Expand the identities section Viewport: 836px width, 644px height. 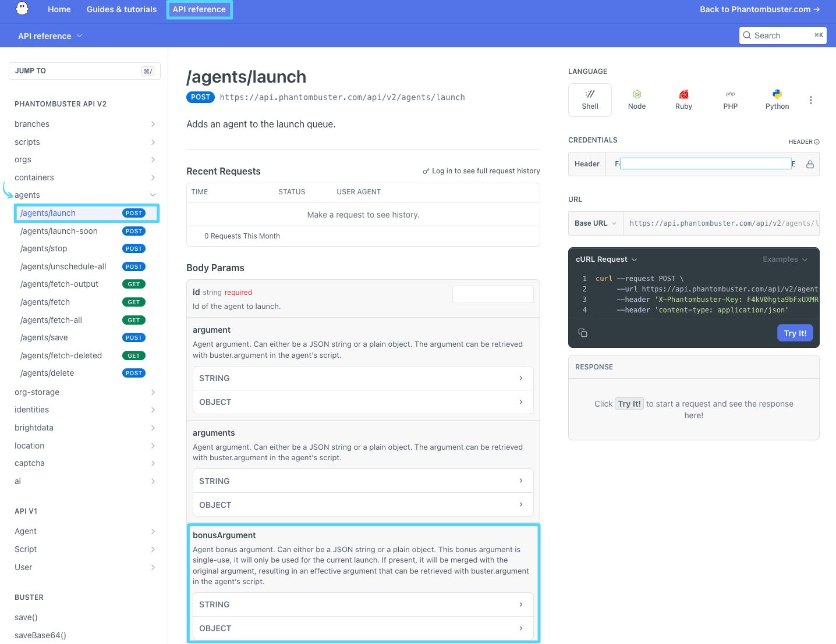click(x=84, y=410)
